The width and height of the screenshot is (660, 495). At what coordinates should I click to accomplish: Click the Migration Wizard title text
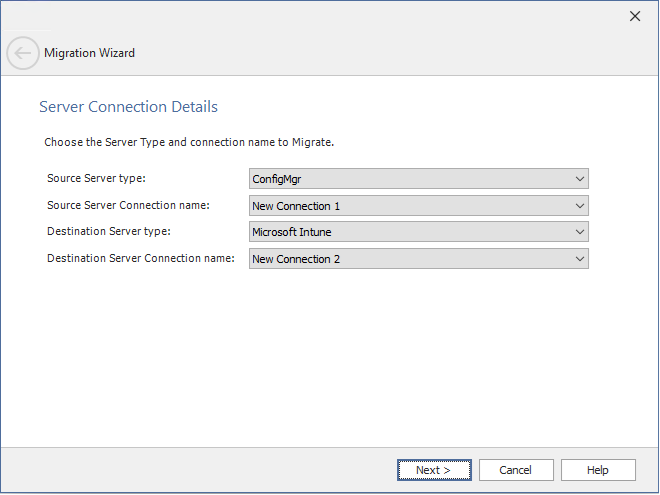coord(90,53)
